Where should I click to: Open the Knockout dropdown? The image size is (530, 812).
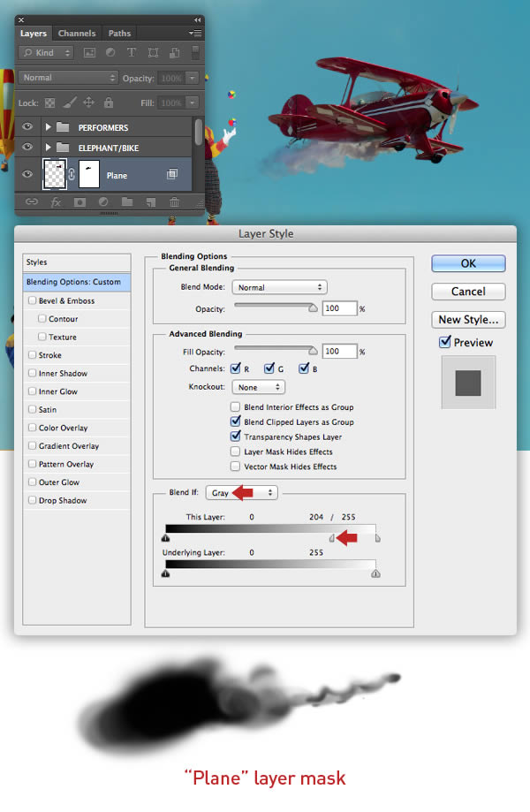click(x=258, y=387)
